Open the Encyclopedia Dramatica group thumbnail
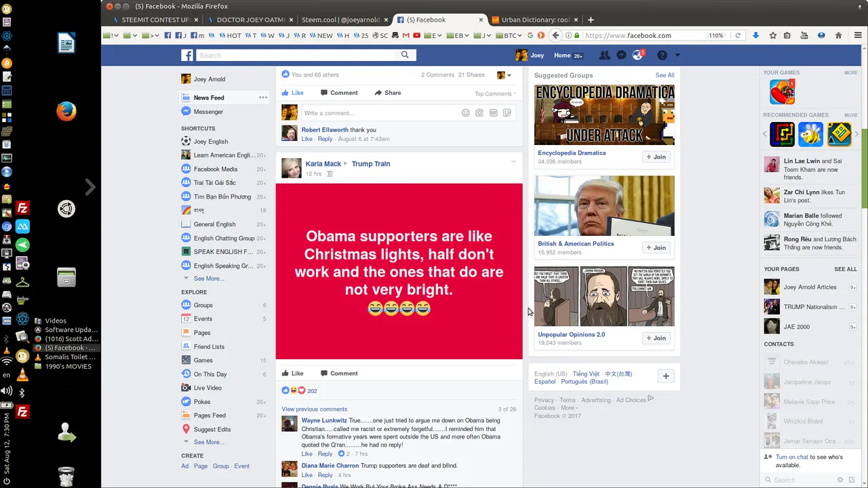This screenshot has height=488, width=868. coord(604,115)
